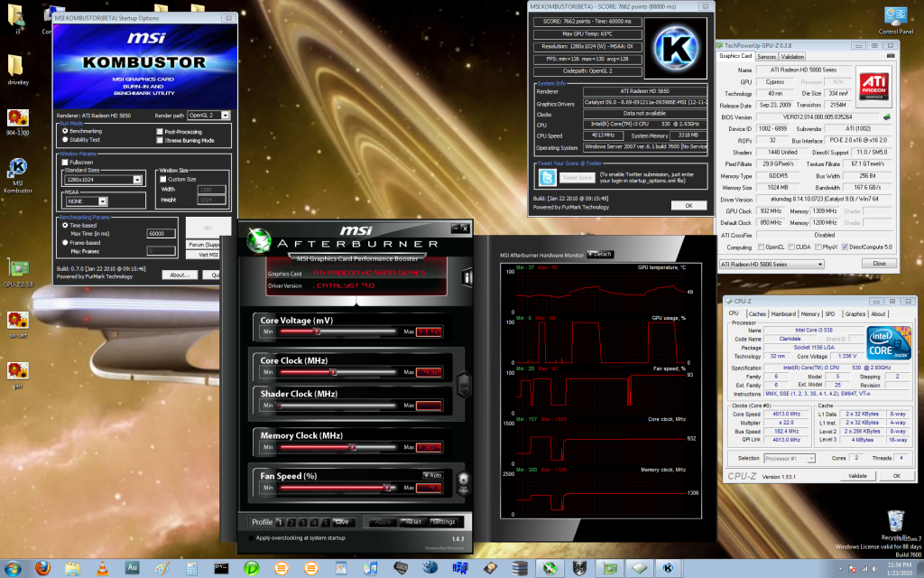Launch Firefox from the taskbar
This screenshot has width=924, height=578.
tap(44, 568)
